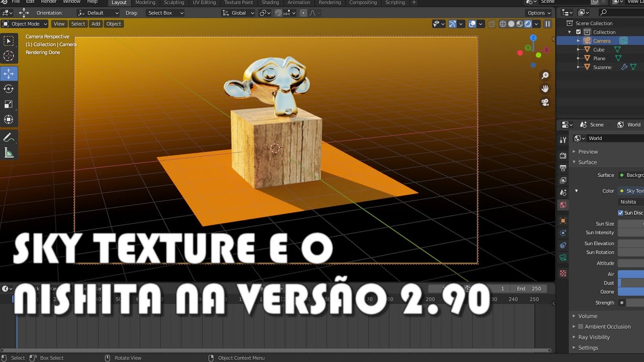Open the Object Constraints properties tab

click(x=563, y=245)
